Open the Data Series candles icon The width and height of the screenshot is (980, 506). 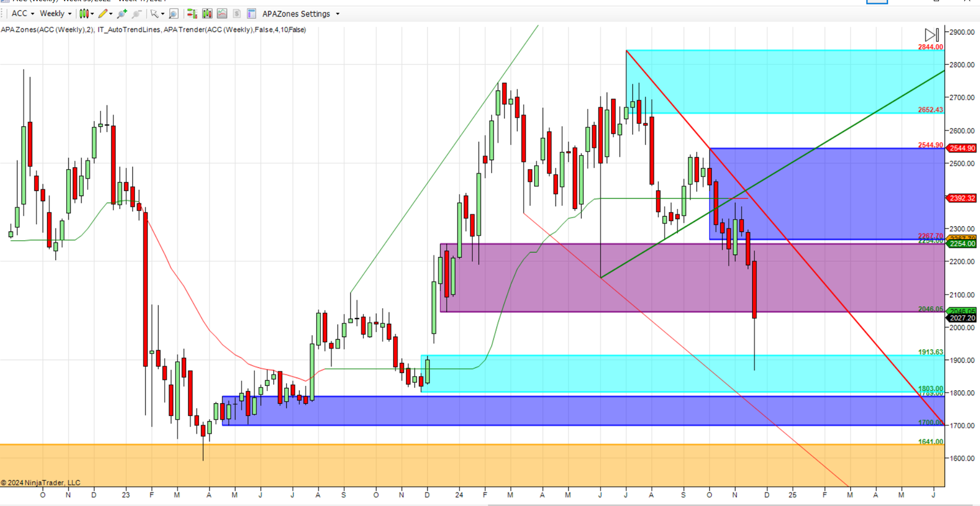click(207, 13)
